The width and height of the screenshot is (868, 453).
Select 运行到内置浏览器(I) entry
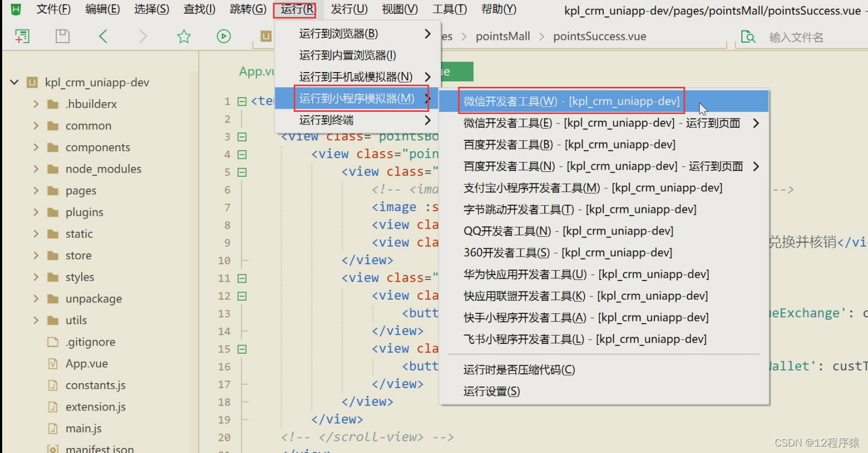[x=358, y=55]
